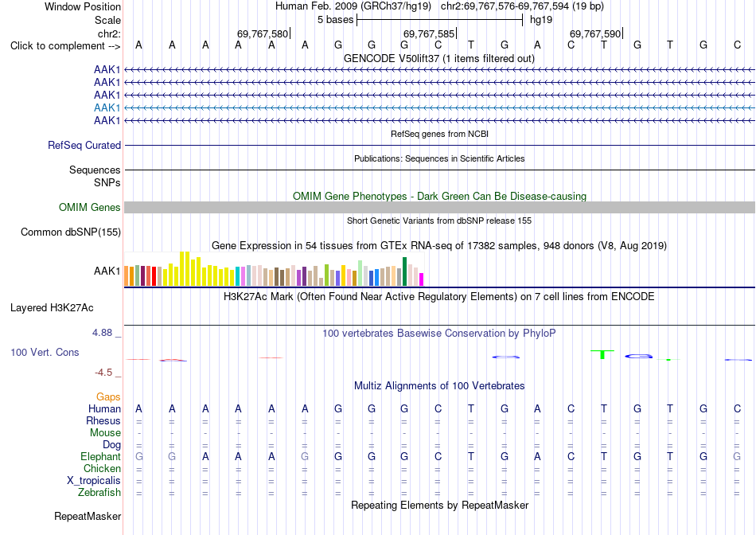Open the 'RefSeq genes from NCBI' track title

439,134
